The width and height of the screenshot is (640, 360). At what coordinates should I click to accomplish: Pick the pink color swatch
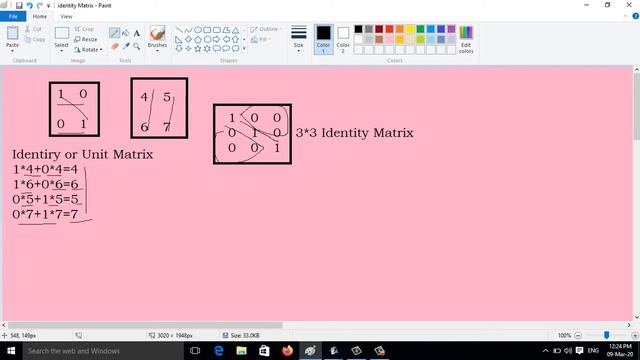(389, 39)
